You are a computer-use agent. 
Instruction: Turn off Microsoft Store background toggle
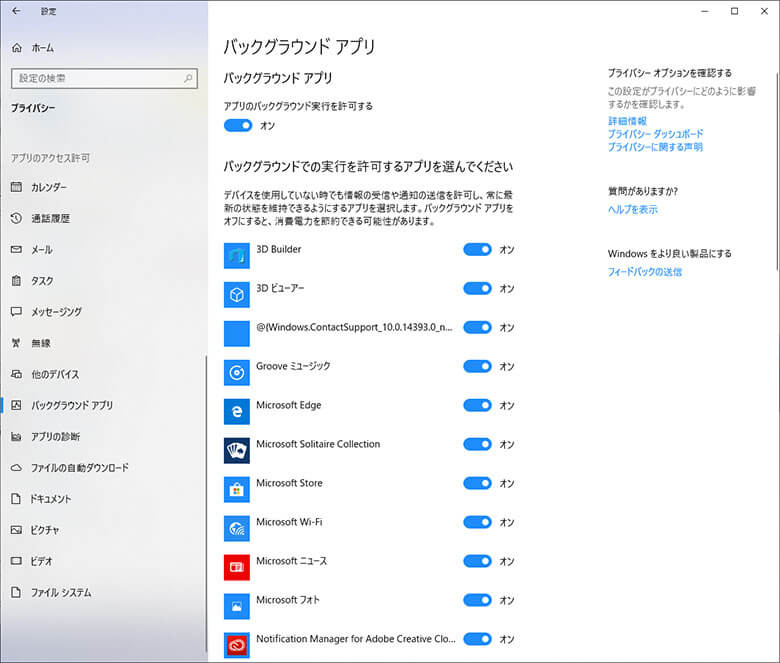pyautogui.click(x=478, y=483)
